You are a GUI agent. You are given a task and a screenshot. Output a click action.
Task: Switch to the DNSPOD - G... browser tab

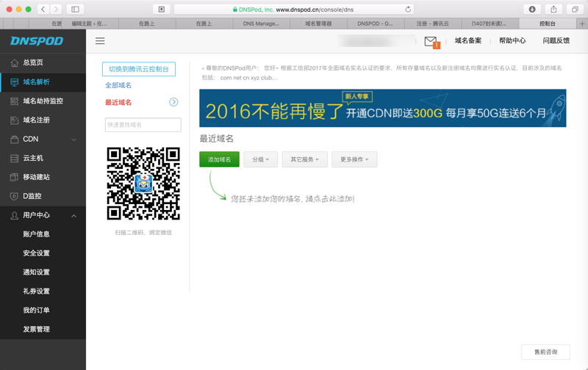pyautogui.click(x=376, y=23)
